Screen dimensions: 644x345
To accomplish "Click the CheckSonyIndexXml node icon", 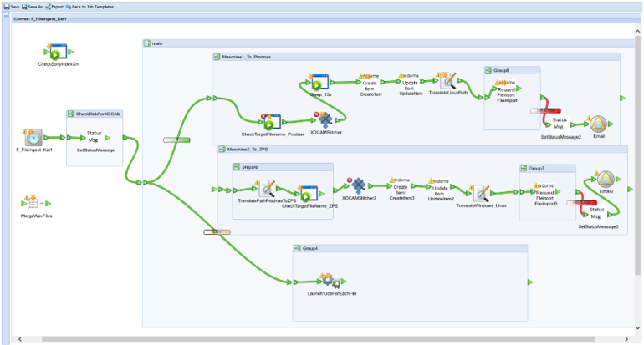I will click(51, 53).
